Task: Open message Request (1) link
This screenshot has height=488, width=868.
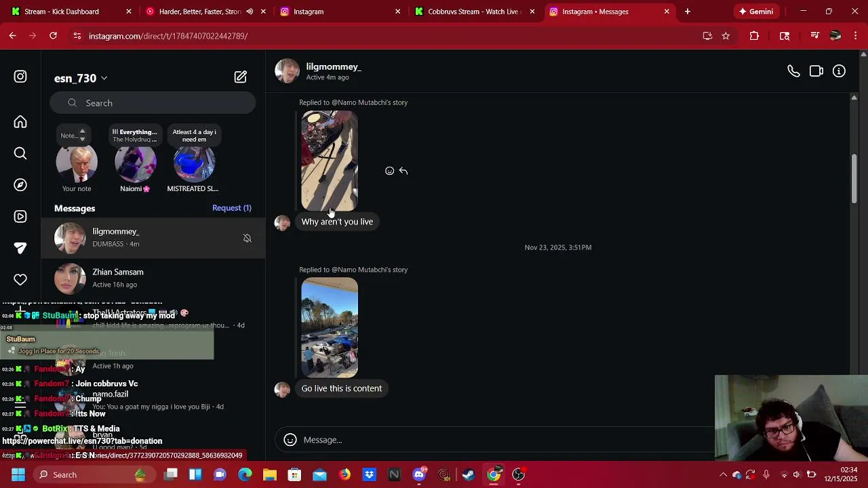Action: point(232,208)
